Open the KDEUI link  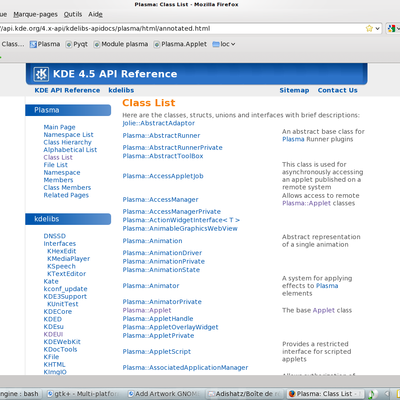click(53, 334)
